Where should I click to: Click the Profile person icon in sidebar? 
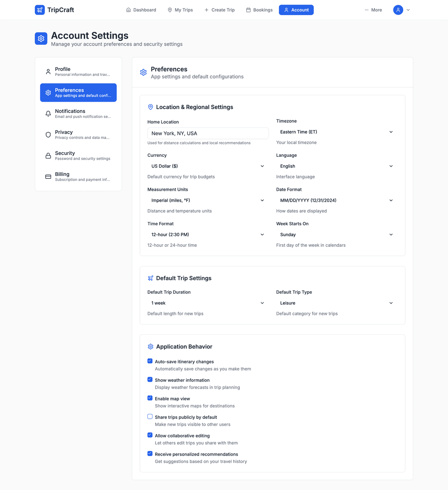(x=48, y=71)
